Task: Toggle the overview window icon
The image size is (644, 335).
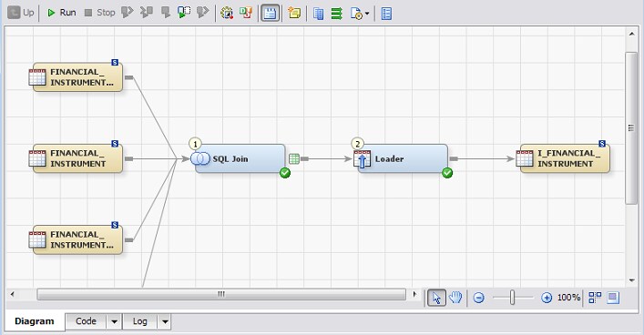Action: (x=613, y=298)
